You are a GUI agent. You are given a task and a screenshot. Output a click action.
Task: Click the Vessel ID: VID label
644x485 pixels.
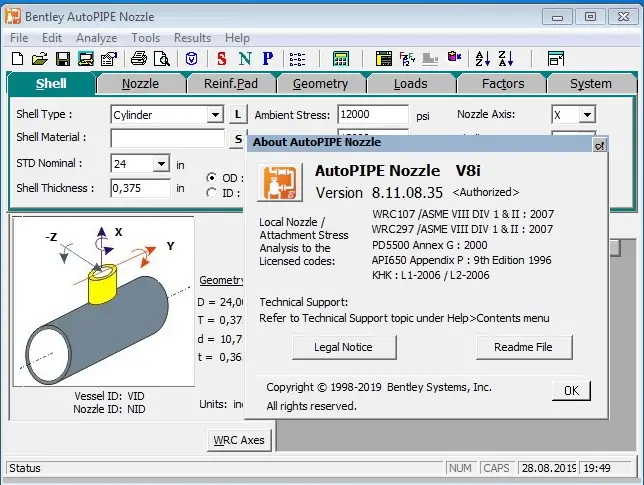[109, 396]
